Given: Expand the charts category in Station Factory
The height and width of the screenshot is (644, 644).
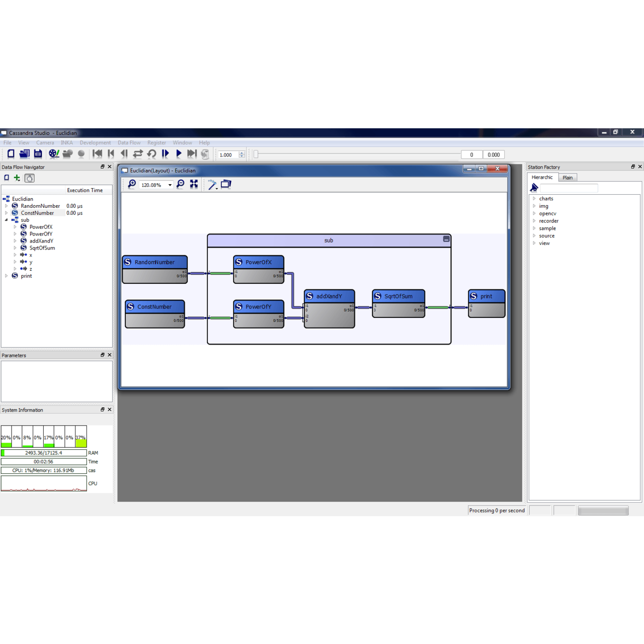Looking at the screenshot, I should point(535,198).
